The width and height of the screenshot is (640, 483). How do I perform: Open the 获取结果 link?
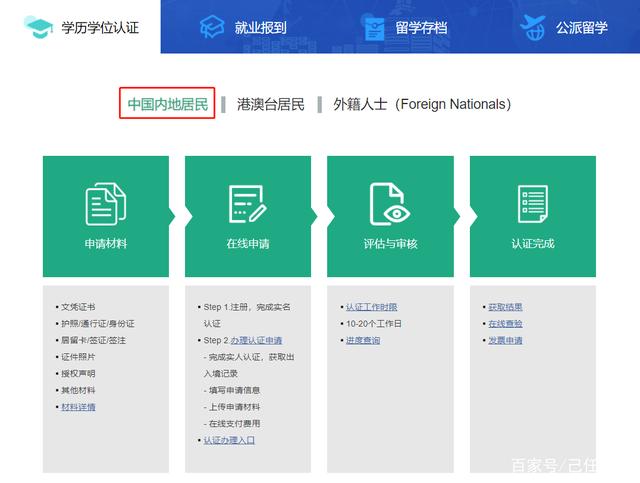pos(505,307)
